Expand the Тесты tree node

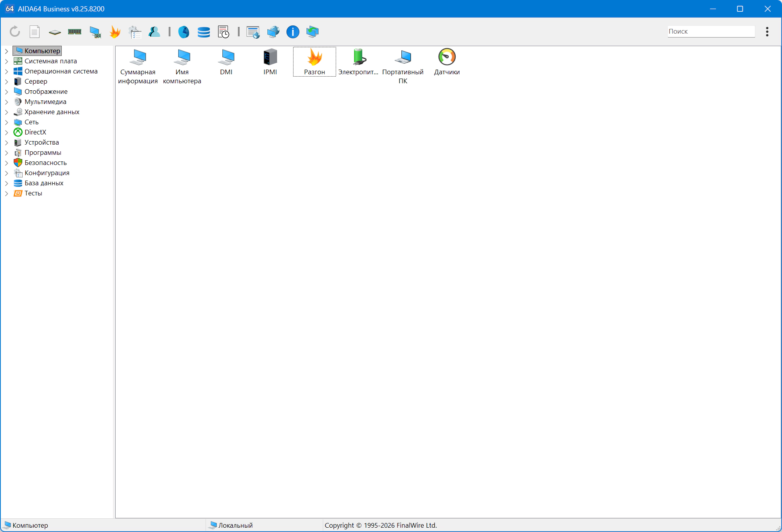point(7,193)
